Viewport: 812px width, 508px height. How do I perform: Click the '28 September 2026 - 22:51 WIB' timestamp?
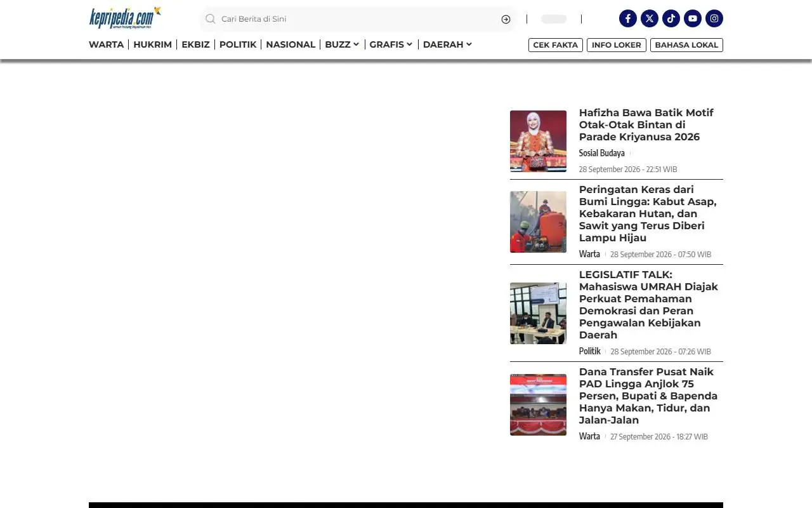(x=628, y=170)
